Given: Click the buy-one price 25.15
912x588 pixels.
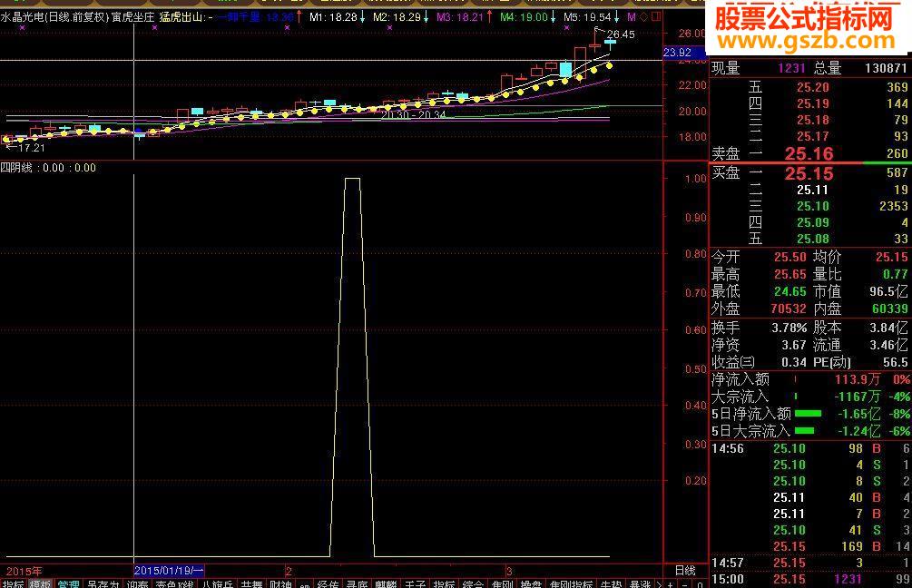Looking at the screenshot, I should 809,173.
